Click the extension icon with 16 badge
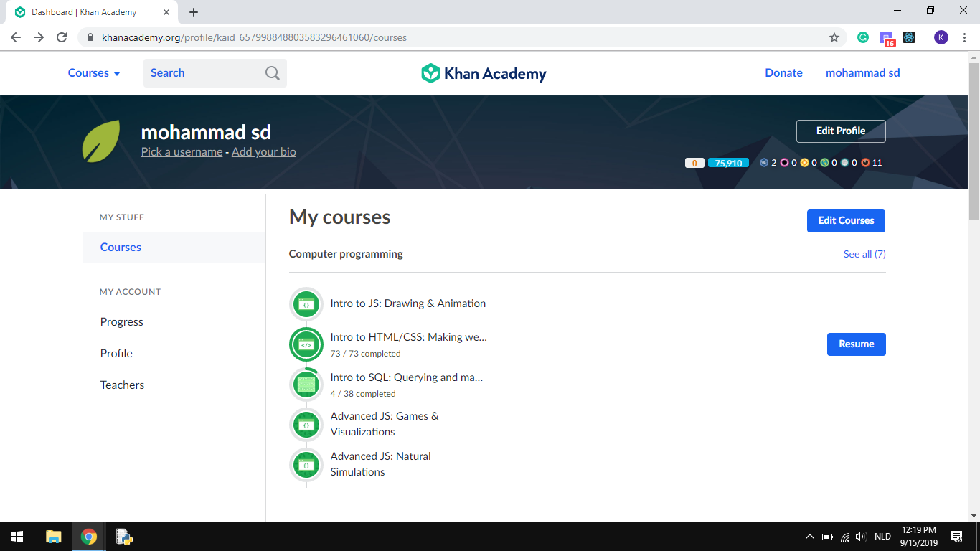This screenshot has height=551, width=980. click(x=887, y=39)
